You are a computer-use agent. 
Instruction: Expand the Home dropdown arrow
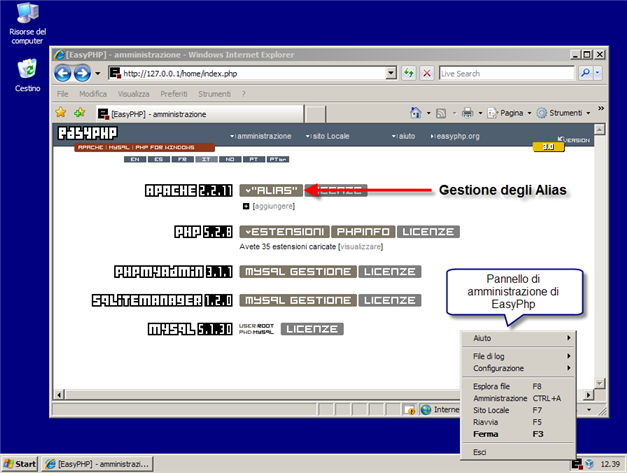coord(428,113)
